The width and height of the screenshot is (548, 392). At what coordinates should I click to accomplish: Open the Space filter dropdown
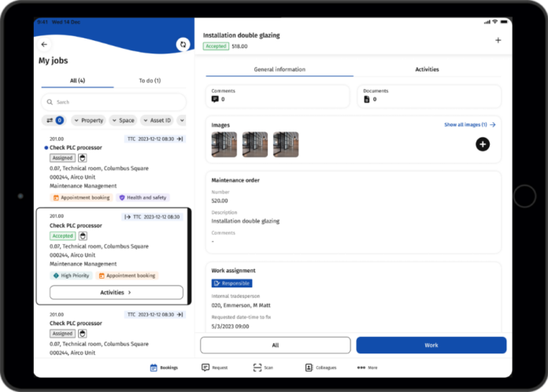123,120
